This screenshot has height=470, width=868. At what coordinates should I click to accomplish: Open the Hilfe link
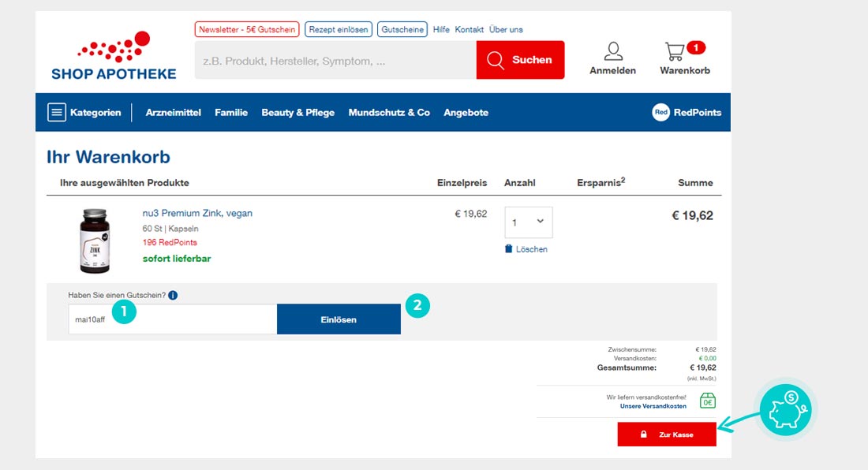(441, 29)
